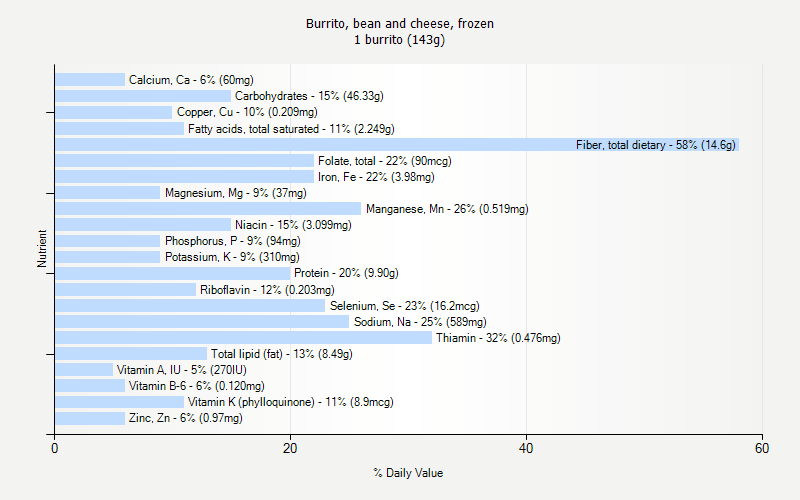Click 'Manganese, Mn - 26% (0.519mg)' label
Image resolution: width=800 pixels, height=500 pixels.
tap(447, 209)
